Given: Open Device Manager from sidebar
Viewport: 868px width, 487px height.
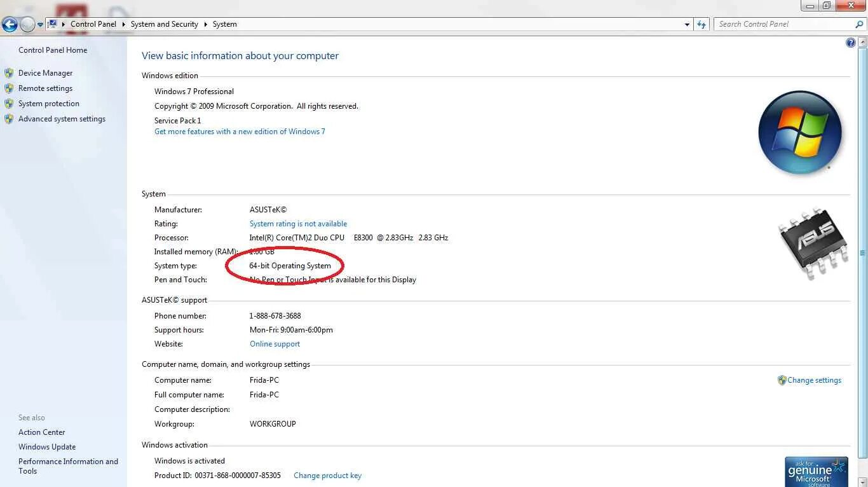Looking at the screenshot, I should tap(45, 73).
